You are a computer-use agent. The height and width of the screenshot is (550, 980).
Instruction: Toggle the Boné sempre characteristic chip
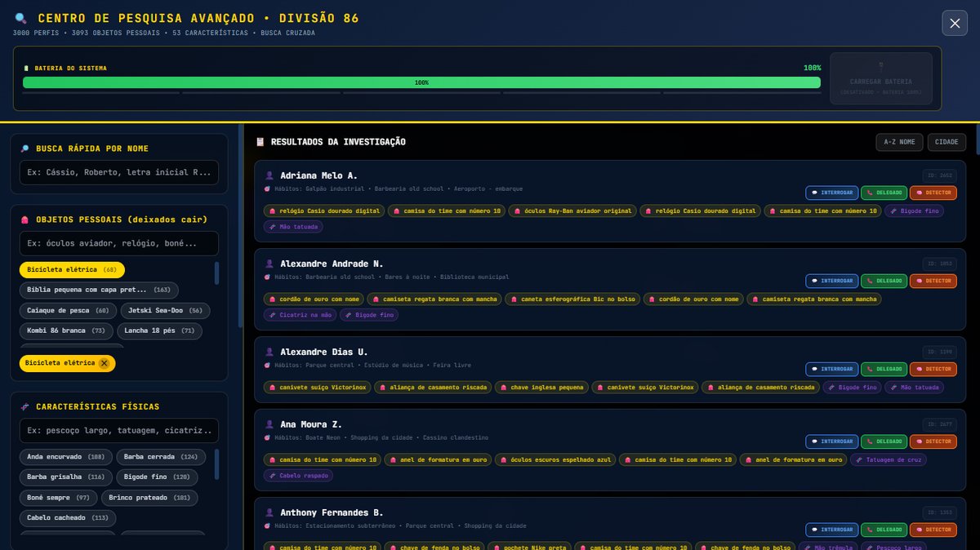click(x=58, y=498)
